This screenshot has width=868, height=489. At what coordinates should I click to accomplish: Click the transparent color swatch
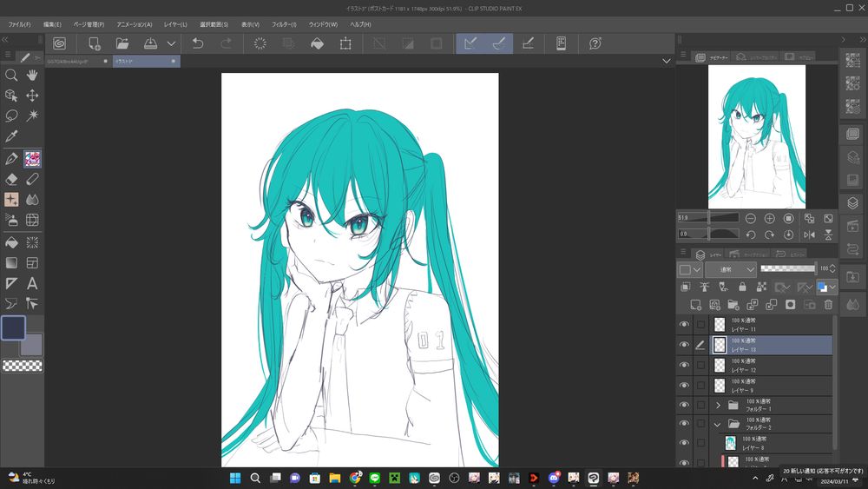(23, 366)
